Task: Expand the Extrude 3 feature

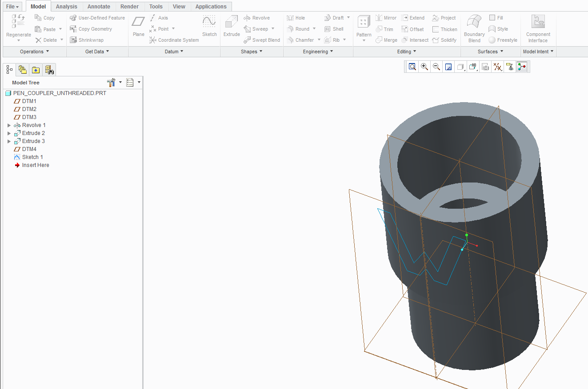Action: pos(9,141)
